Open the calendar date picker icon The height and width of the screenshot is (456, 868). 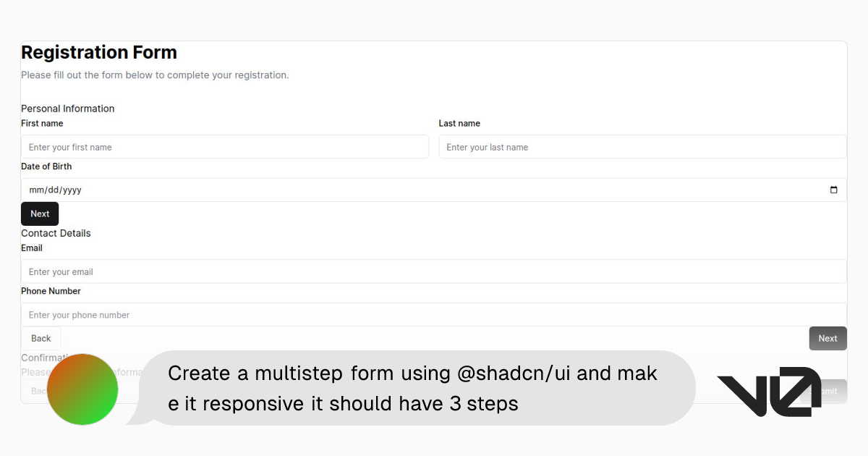tap(833, 189)
